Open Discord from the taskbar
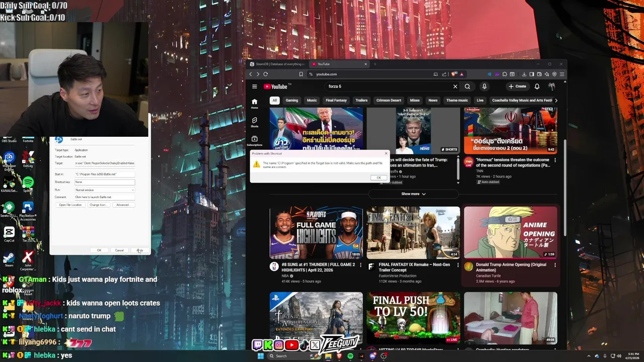The width and height of the screenshot is (644, 362). 372,356
